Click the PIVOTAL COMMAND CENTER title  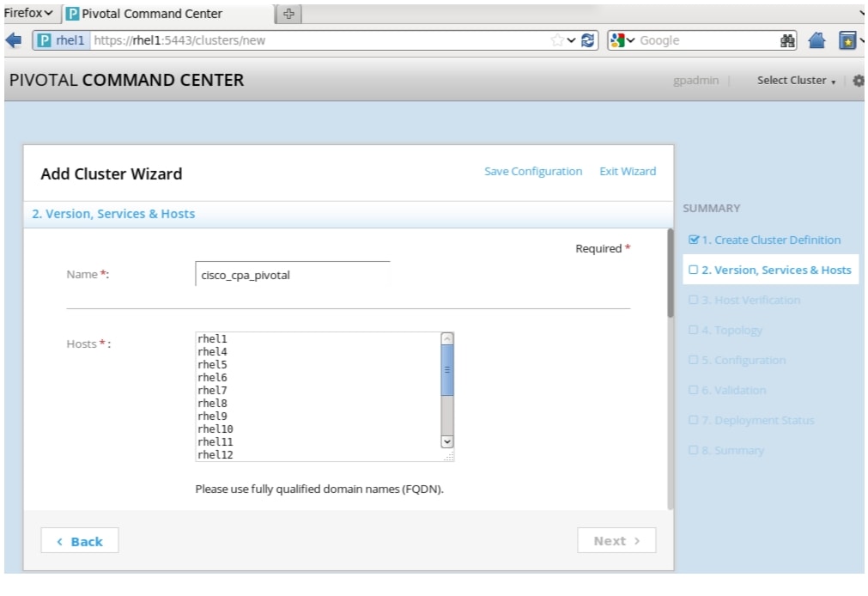pyautogui.click(x=127, y=81)
